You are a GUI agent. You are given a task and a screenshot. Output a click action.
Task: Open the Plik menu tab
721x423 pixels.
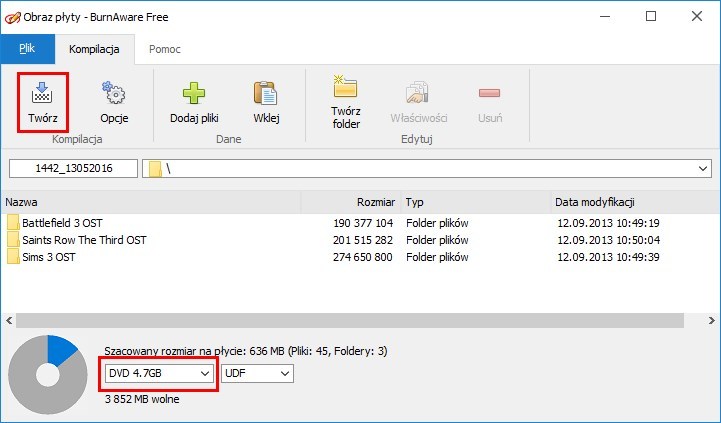pyautogui.click(x=28, y=49)
